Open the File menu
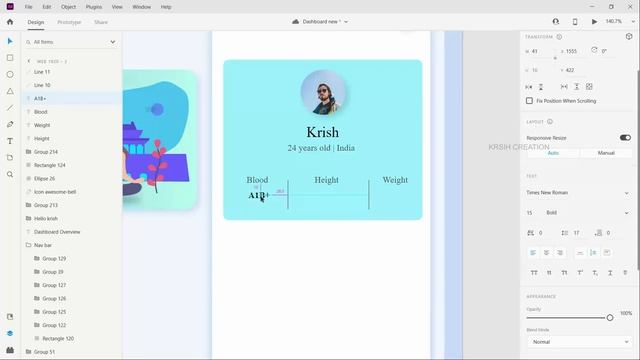640x360 pixels. [28, 7]
